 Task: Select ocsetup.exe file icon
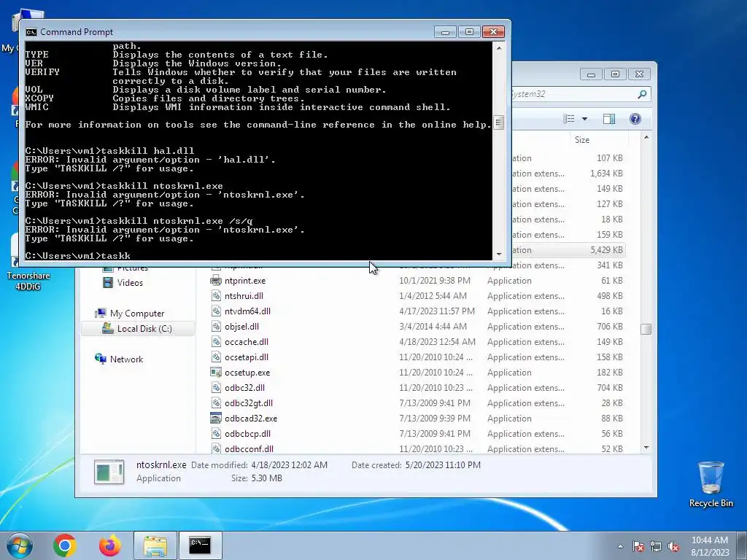[216, 373]
